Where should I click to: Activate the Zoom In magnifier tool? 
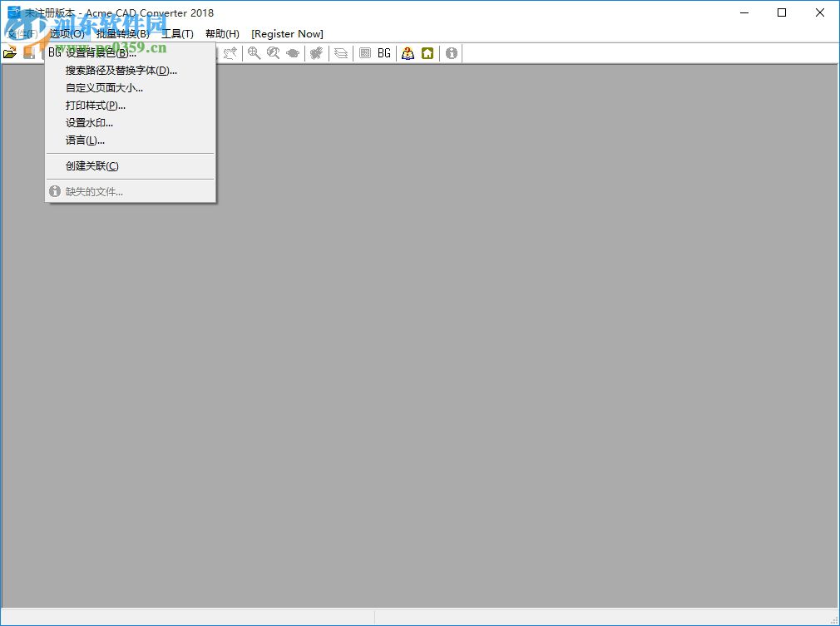tap(252, 53)
